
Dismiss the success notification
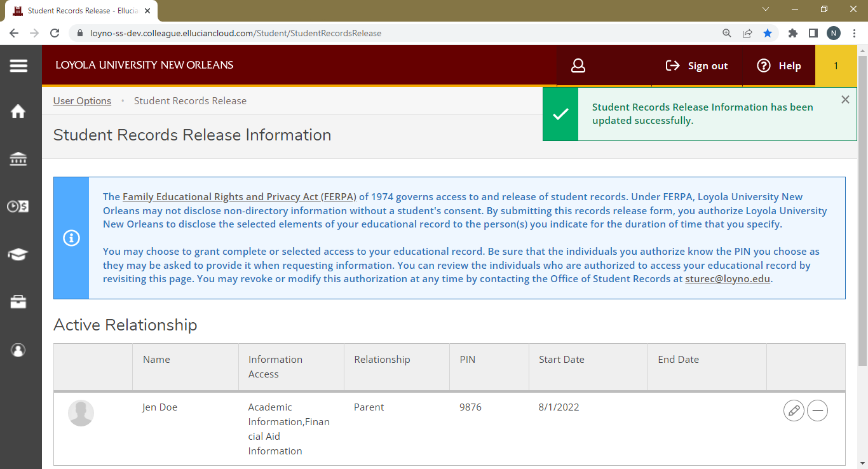point(845,99)
